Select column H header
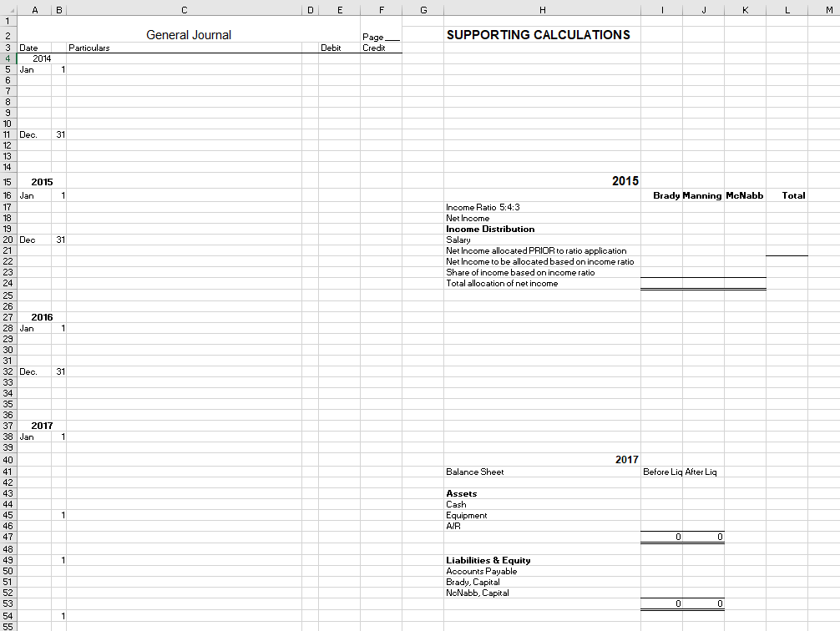The height and width of the screenshot is (631, 840). click(x=542, y=10)
